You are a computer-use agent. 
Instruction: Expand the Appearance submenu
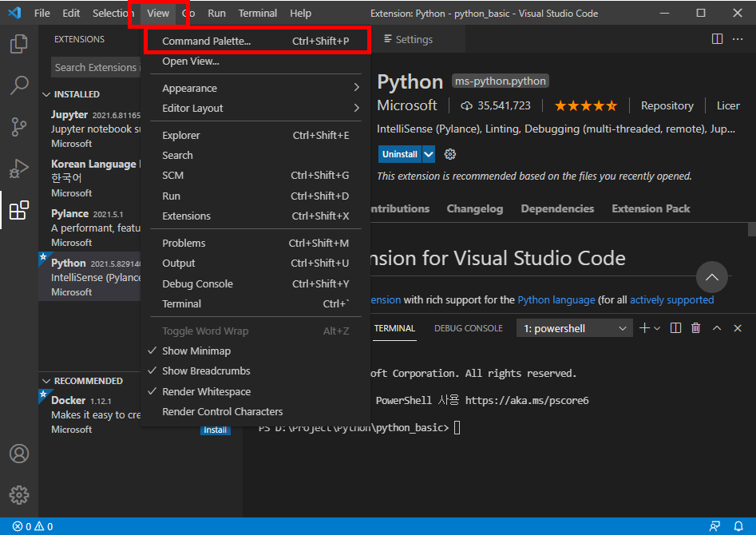(x=255, y=89)
